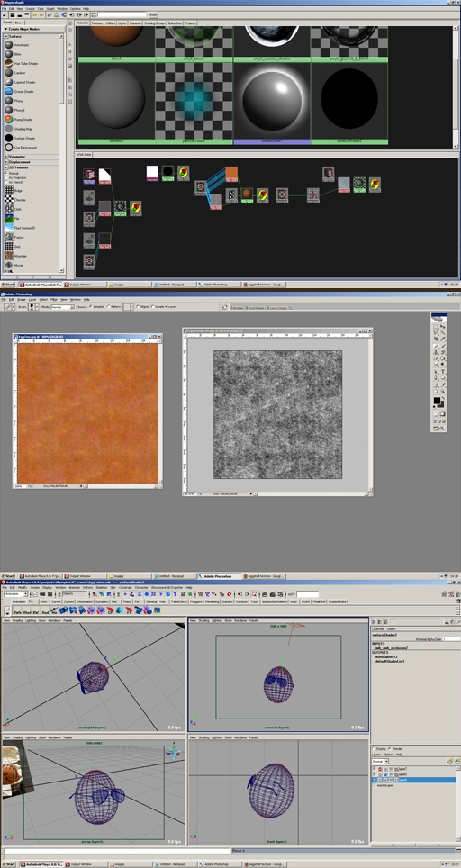Expand the Volumetric section
Viewport: 461px width, 868px height.
click(x=6, y=157)
